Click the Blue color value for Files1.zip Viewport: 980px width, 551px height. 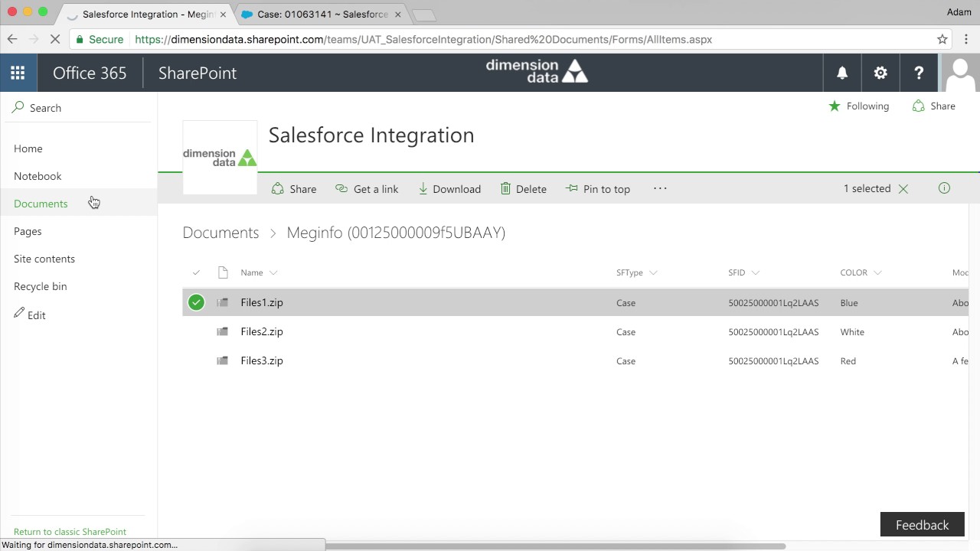[x=849, y=303]
